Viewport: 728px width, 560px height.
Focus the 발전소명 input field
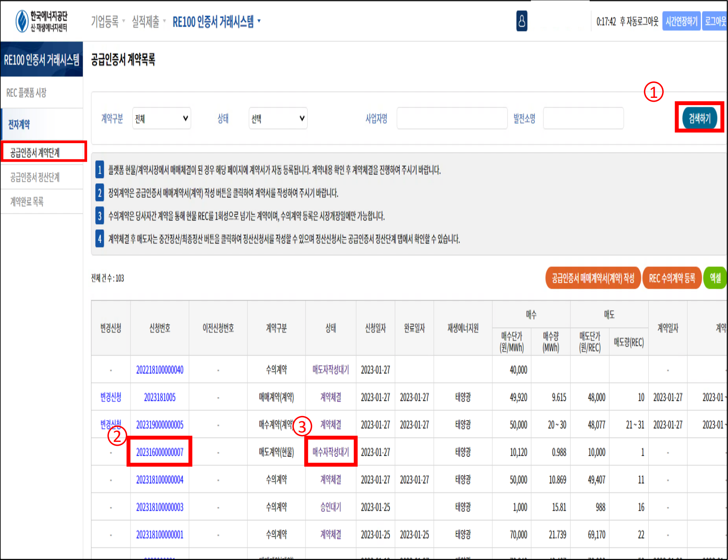tap(583, 119)
